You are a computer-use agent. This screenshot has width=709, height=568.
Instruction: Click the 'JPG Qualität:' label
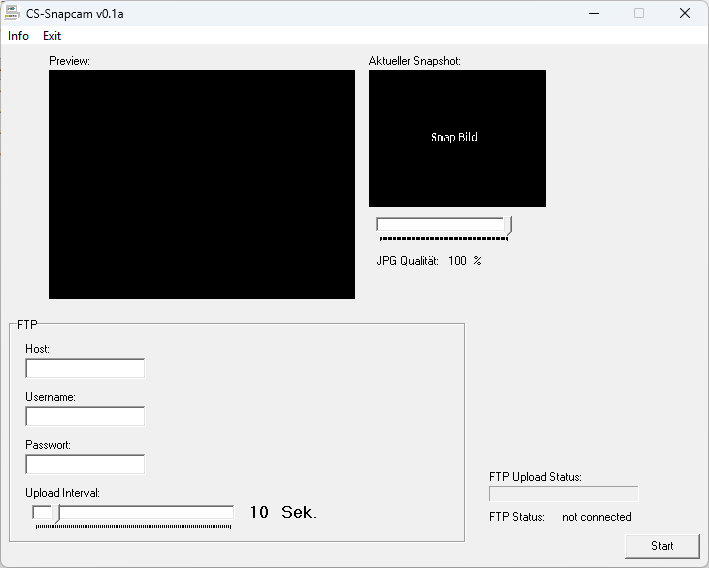[x=407, y=260]
